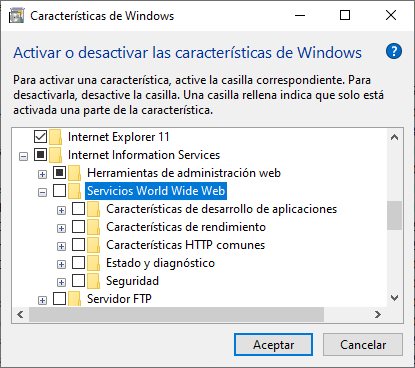Open the blue help question mark icon
Viewport: 415px width, 368px height.
[x=394, y=52]
